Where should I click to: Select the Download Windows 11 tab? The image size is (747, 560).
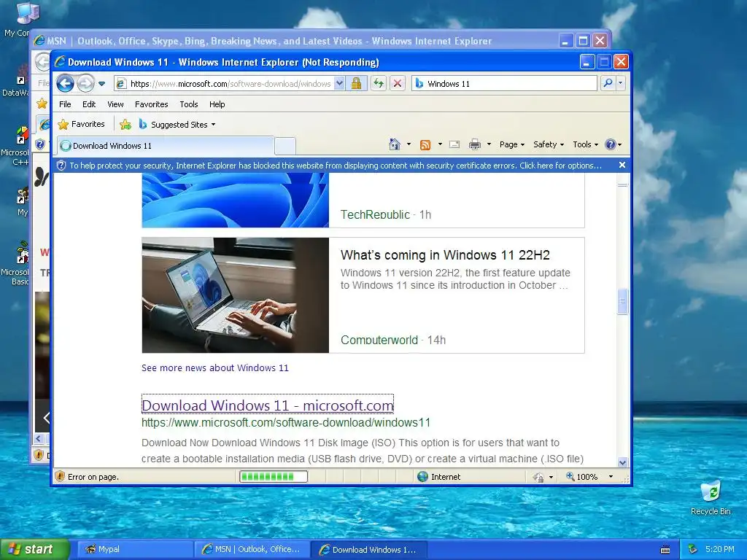coord(166,146)
